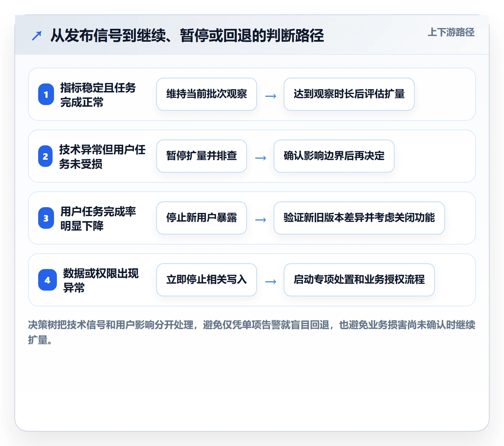Screen dimensions: 504x446
Task: Click the 指标稳定且任务完成正常 condition text
Action: coord(98,95)
